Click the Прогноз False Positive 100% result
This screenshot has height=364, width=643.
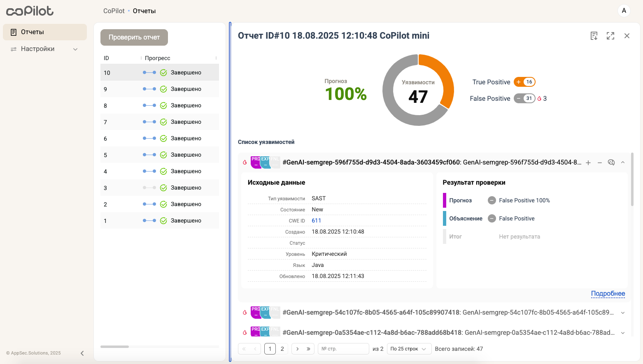(519, 200)
